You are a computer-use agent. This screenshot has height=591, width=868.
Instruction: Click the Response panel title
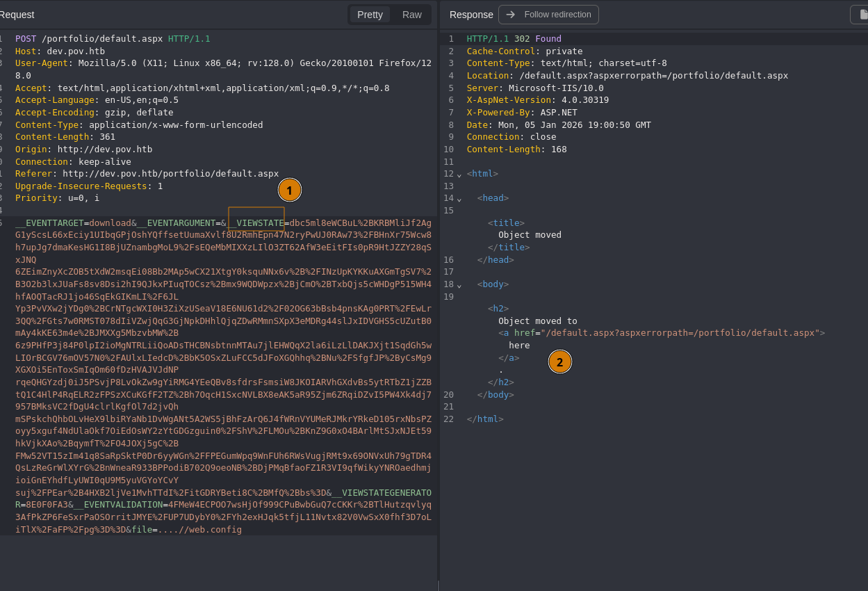471,15
